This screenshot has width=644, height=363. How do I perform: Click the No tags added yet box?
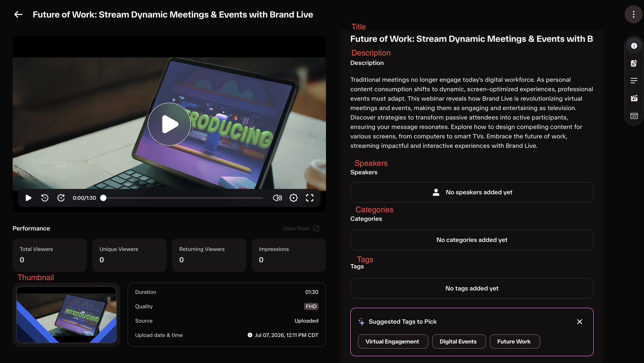(472, 288)
